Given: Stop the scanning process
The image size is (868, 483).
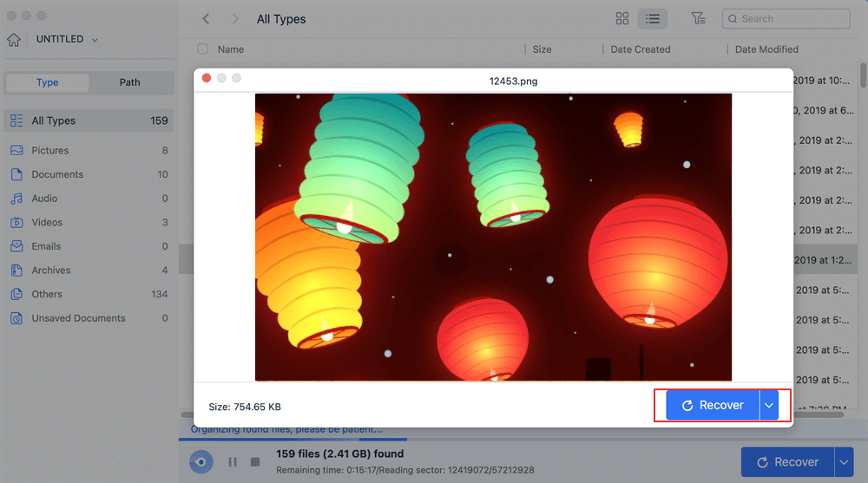Looking at the screenshot, I should (x=255, y=462).
